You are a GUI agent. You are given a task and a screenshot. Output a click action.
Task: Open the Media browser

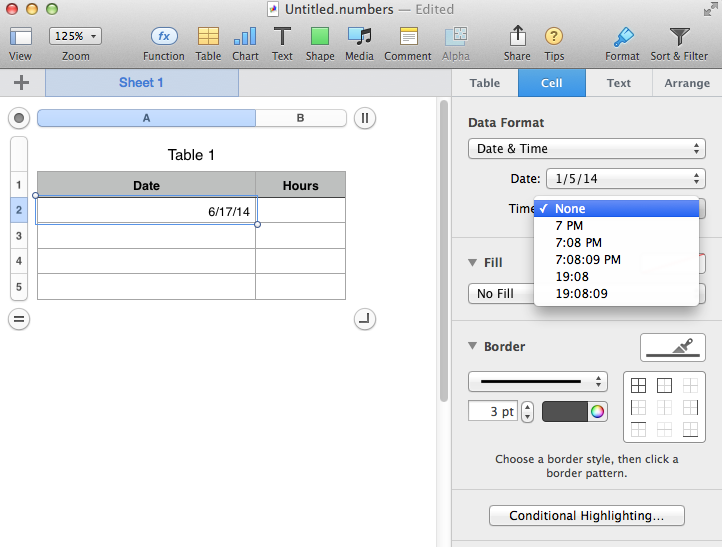point(359,44)
